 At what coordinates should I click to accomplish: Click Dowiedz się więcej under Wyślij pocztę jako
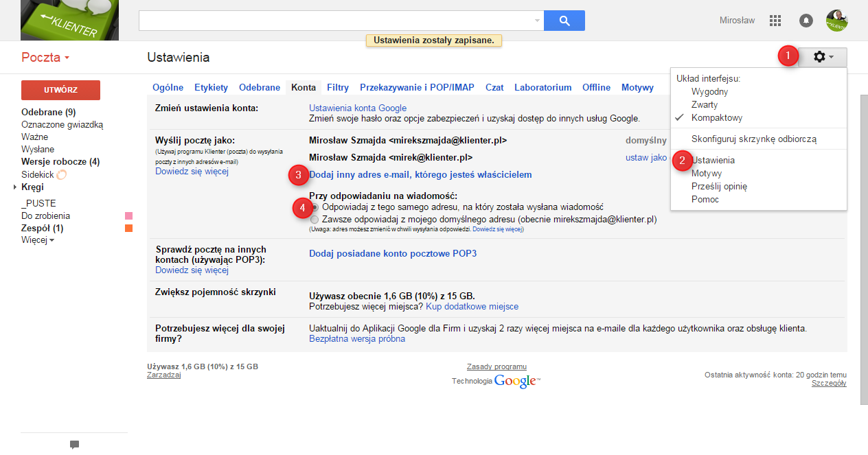point(192,171)
